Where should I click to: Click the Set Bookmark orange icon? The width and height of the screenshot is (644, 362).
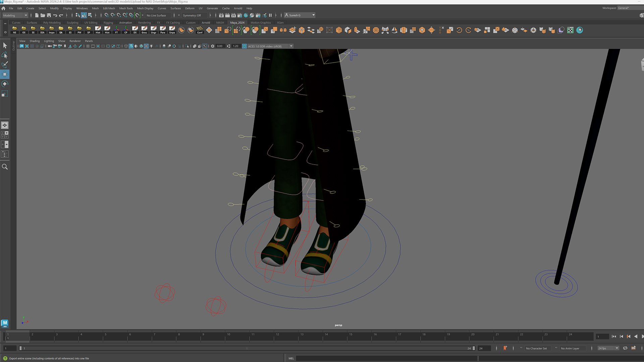[x=505, y=348]
